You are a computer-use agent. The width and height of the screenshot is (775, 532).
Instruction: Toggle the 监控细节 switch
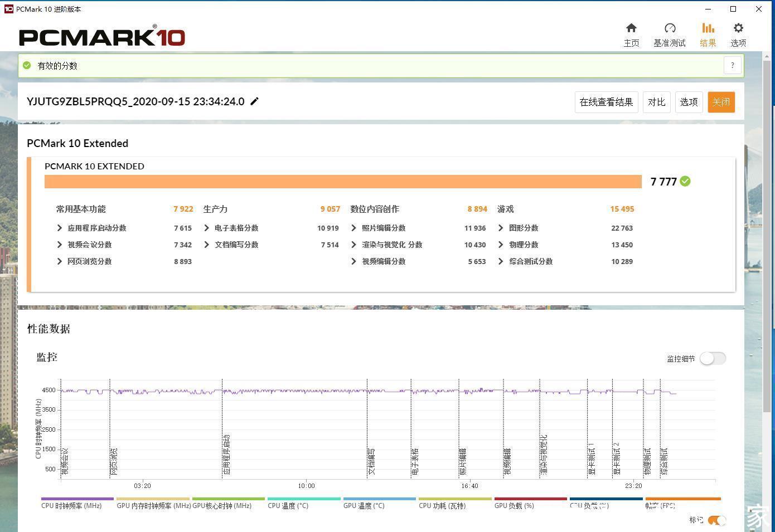[713, 358]
